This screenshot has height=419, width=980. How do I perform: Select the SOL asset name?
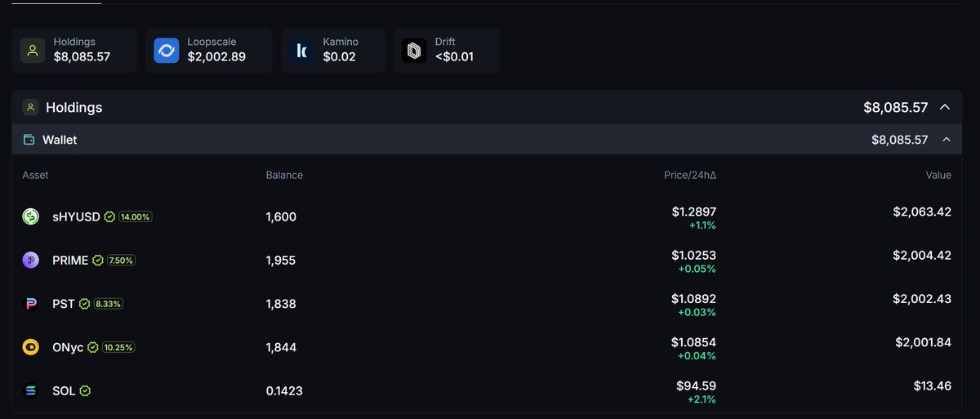coord(64,391)
